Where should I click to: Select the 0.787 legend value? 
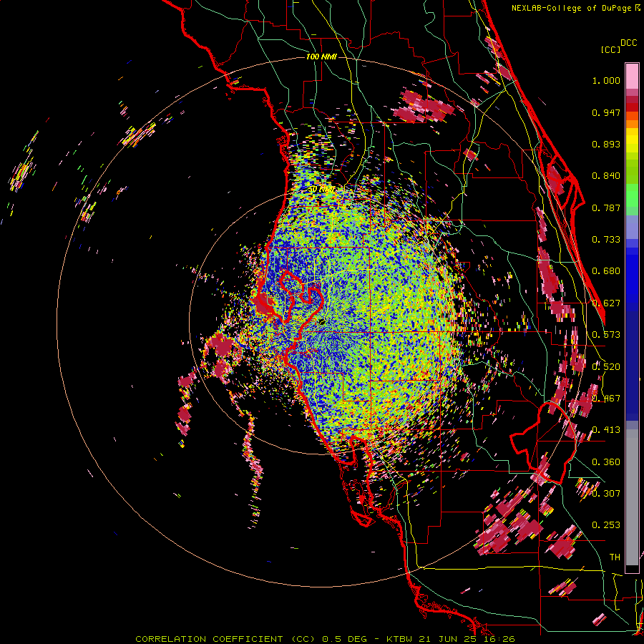pos(606,208)
